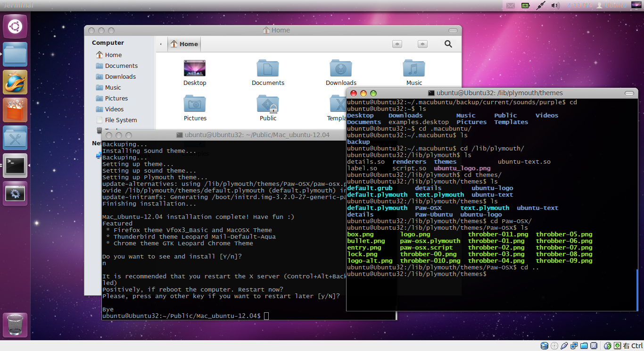Click the VirtualBox USB status icon

click(564, 346)
